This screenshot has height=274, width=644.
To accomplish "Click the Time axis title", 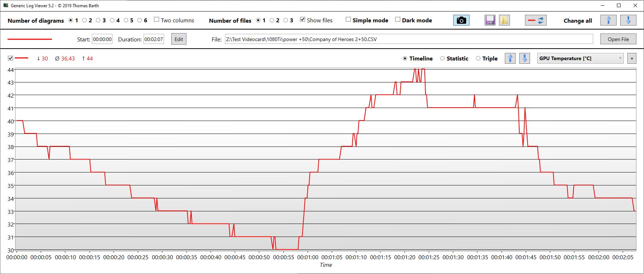I will [326, 265].
